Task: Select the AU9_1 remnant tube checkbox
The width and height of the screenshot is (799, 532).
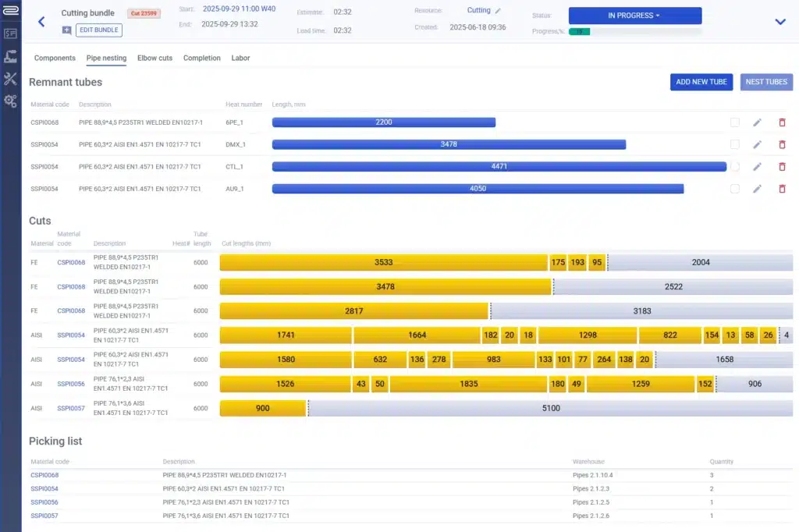Action: (x=734, y=189)
